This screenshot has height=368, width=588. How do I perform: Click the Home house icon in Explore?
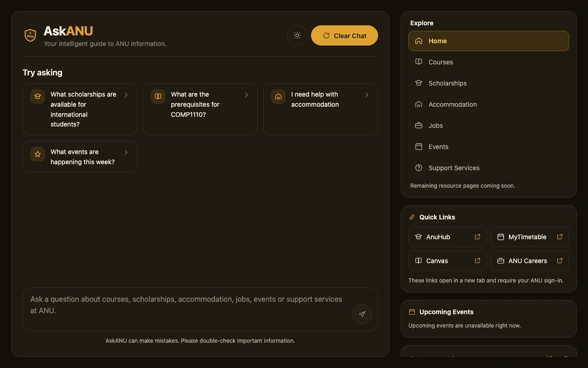[418, 41]
